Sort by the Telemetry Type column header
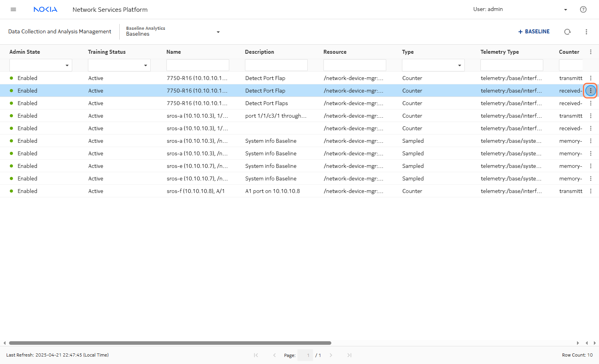The width and height of the screenshot is (599, 364). point(499,52)
